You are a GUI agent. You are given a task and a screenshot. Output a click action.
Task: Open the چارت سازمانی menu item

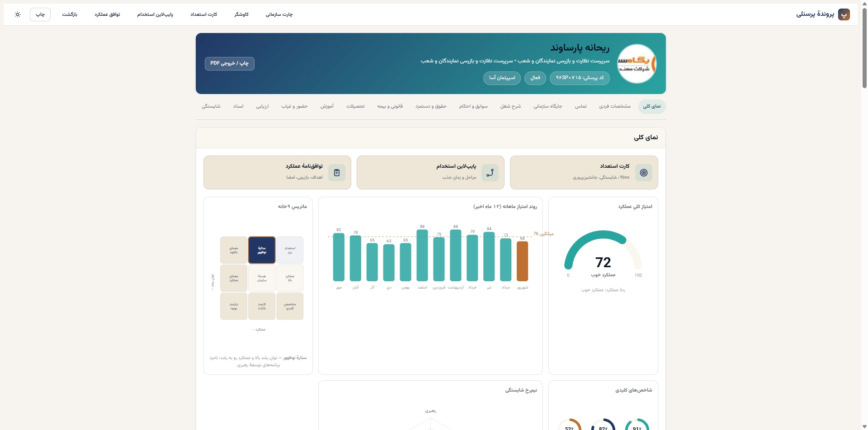279,14
